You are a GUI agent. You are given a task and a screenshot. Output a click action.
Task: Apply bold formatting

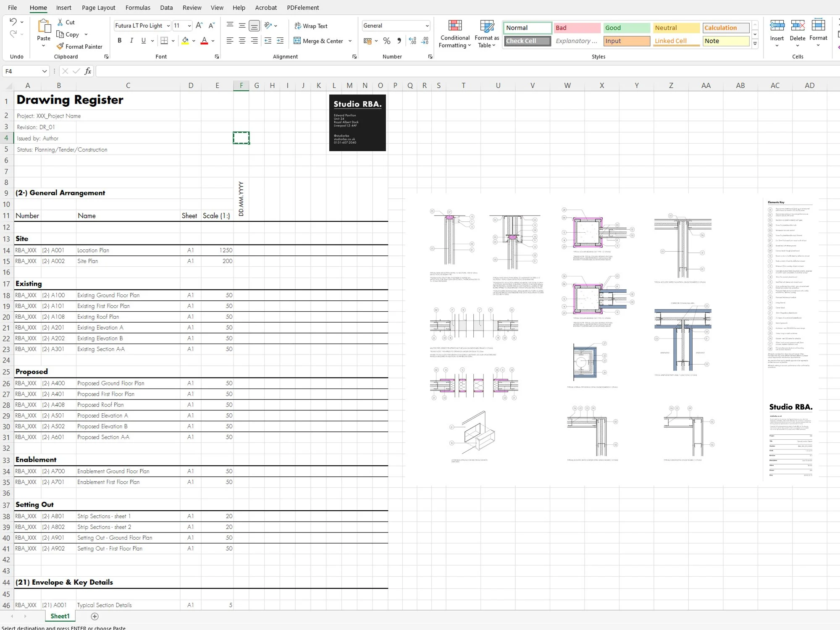click(119, 40)
